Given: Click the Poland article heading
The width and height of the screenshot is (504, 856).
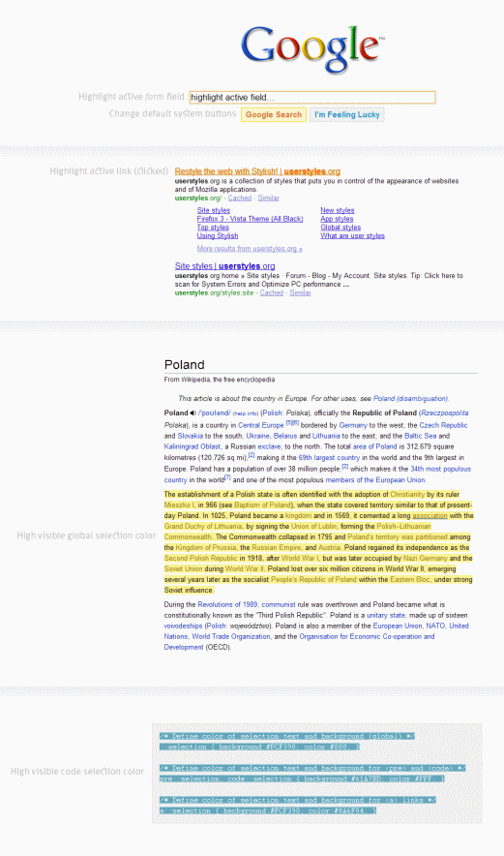Looking at the screenshot, I should pos(185,365).
